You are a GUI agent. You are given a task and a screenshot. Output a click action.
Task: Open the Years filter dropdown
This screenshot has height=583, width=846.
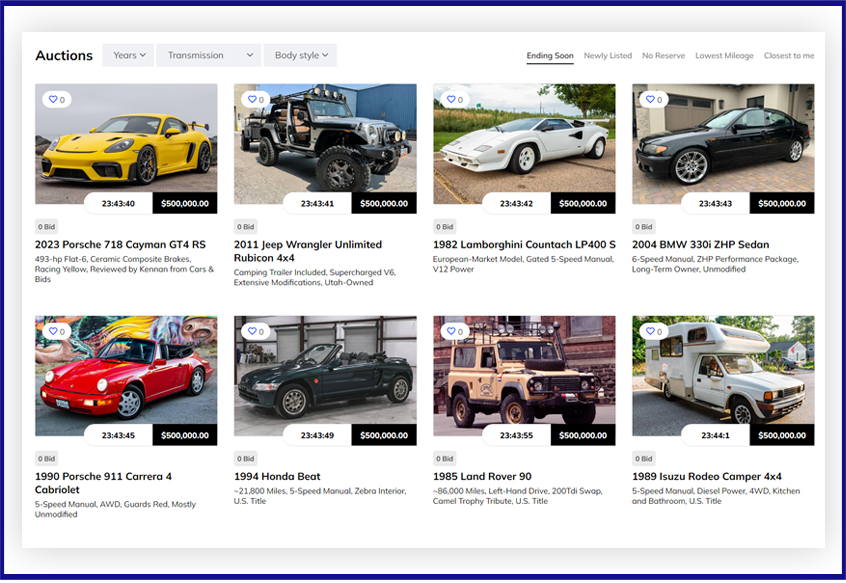[128, 55]
